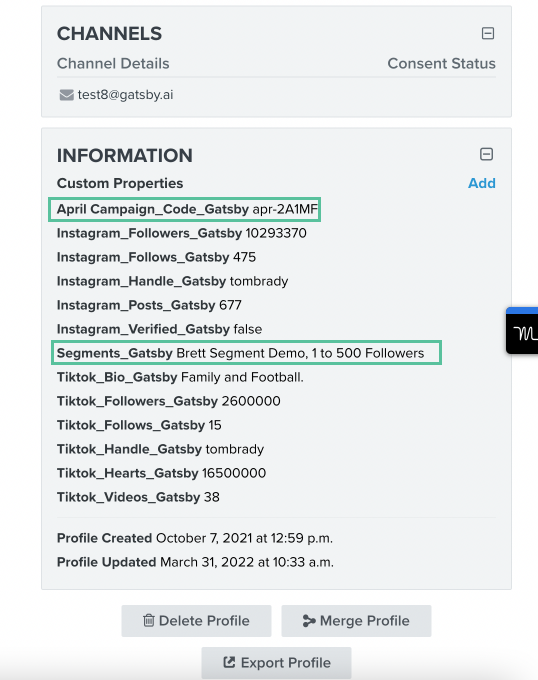Collapse the Information section
This screenshot has width=538, height=680.
[x=486, y=154]
